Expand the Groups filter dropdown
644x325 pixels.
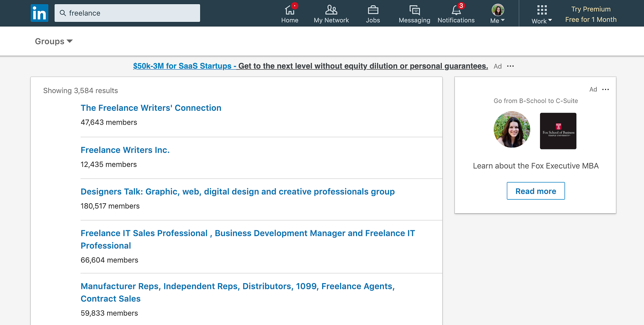coord(53,41)
